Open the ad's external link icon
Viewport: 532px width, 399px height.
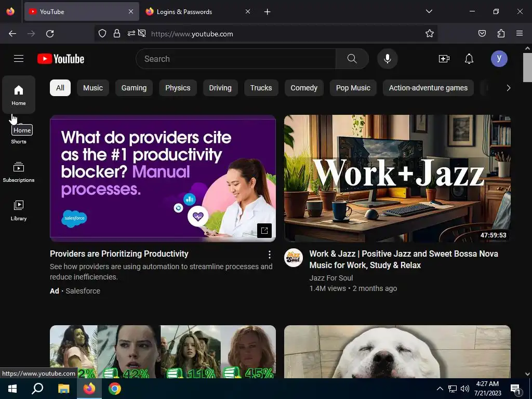coord(264,231)
